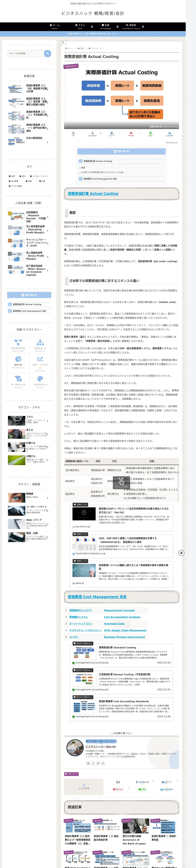Jump to 概要 in the table of contents
196x868 pixels.
coord(83,168)
